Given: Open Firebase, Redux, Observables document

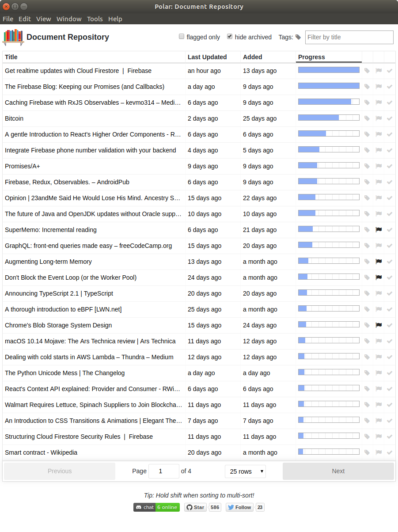Looking at the screenshot, I should point(67,182).
